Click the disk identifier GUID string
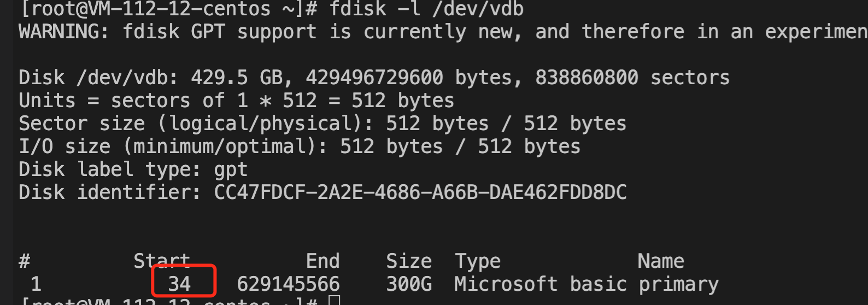Viewport: 868px width, 305px height. [420, 192]
